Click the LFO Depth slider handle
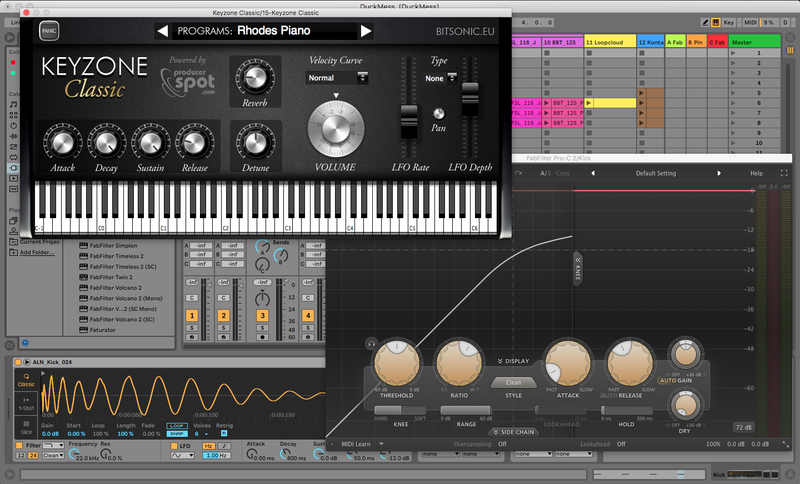The height and width of the screenshot is (484, 800). [470, 98]
